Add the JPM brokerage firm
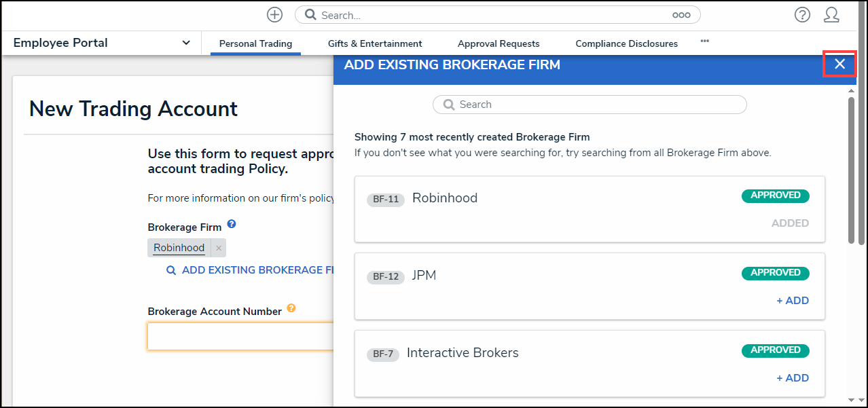 click(793, 301)
